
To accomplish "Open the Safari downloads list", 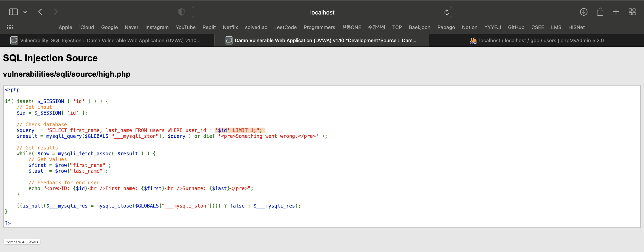I will [583, 12].
